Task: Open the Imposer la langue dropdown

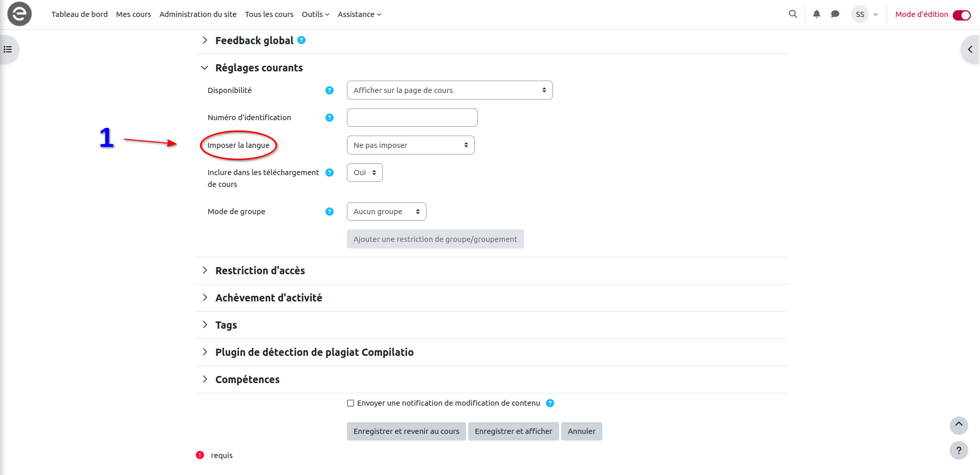Action: point(411,145)
